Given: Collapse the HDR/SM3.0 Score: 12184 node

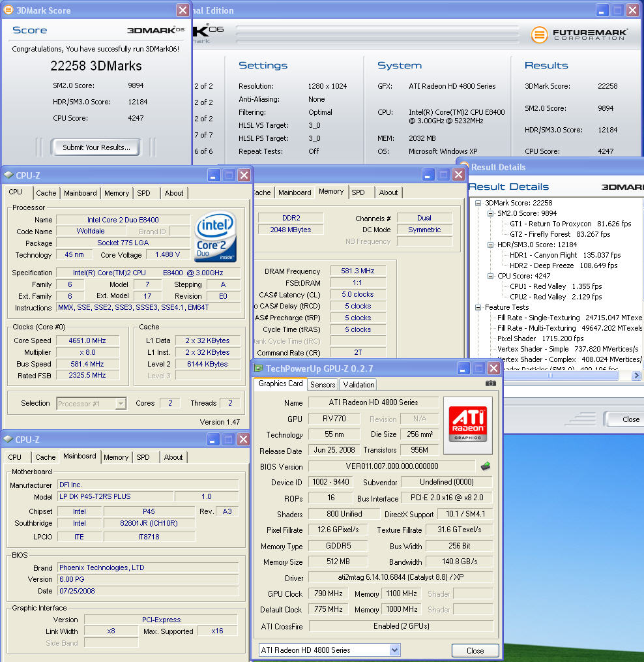Looking at the screenshot, I should (490, 245).
